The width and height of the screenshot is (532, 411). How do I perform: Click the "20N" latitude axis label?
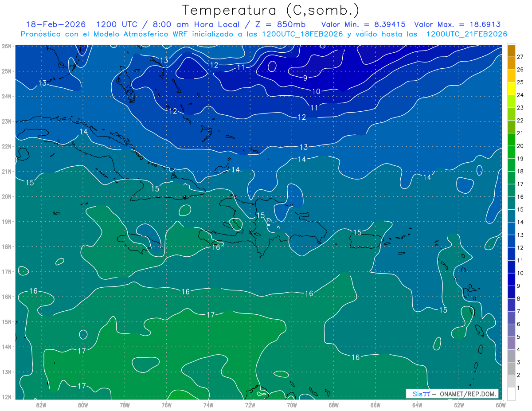[x=7, y=196]
